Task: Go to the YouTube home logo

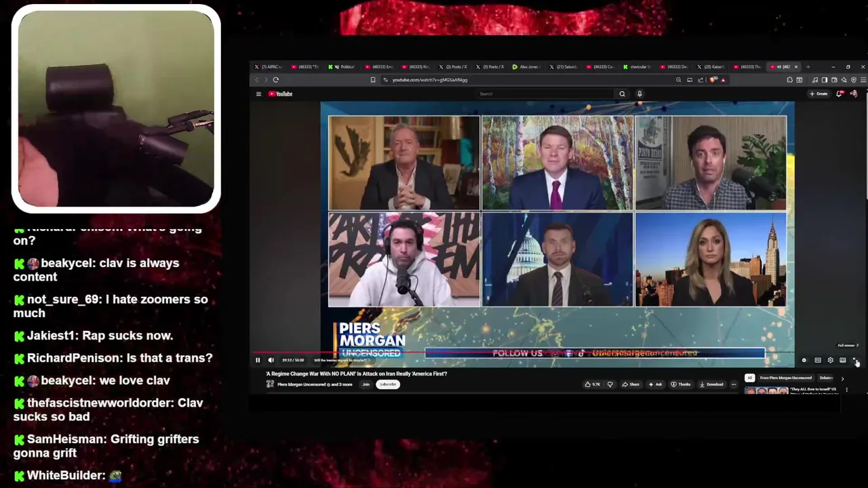Action: 280,94
